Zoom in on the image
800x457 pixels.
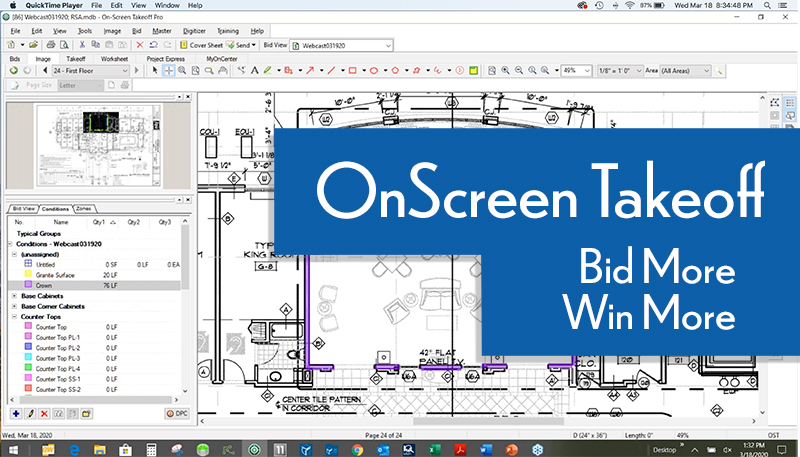[505, 70]
